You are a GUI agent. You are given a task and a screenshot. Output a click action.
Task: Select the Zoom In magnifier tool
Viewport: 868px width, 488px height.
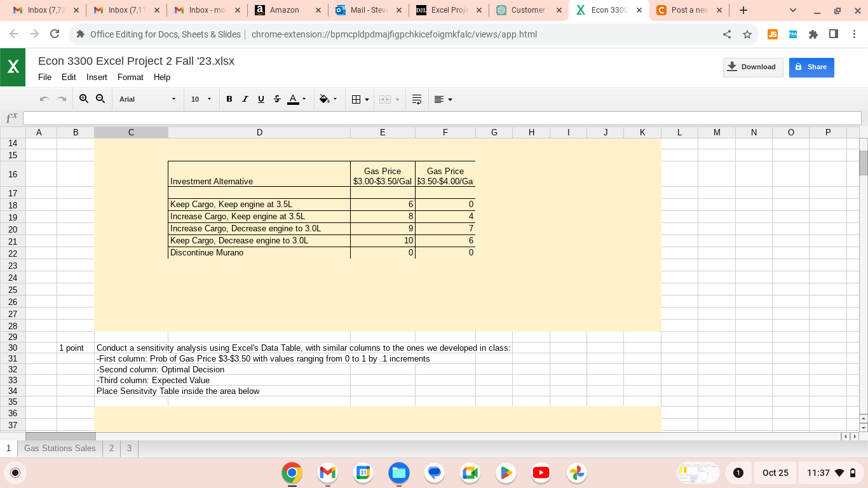point(84,98)
